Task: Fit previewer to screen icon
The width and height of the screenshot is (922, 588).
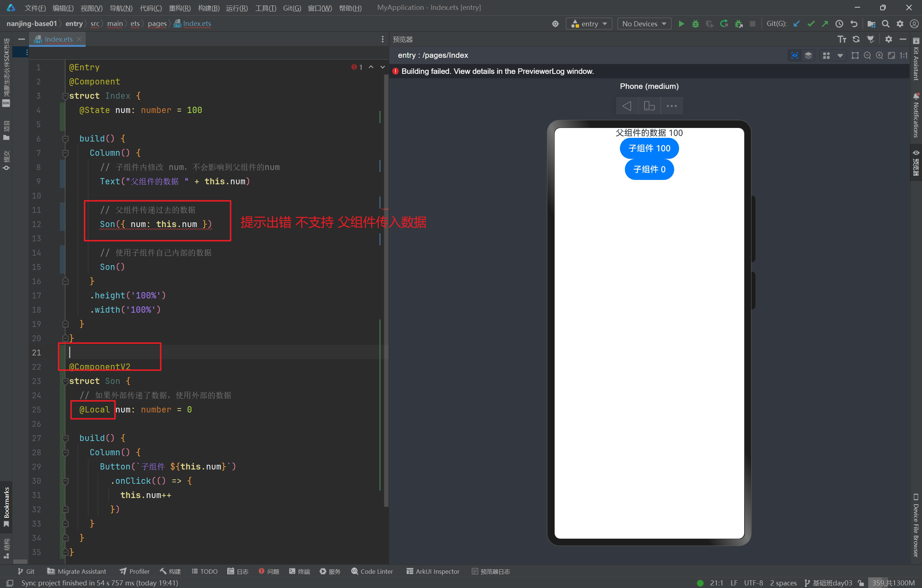Action: 891,56
